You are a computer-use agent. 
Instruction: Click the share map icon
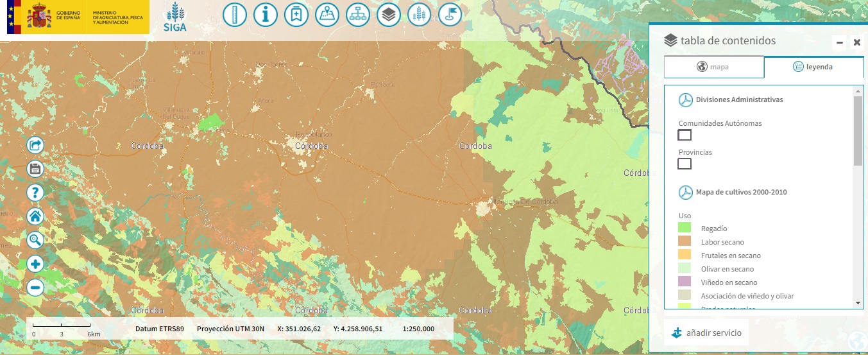coord(35,146)
